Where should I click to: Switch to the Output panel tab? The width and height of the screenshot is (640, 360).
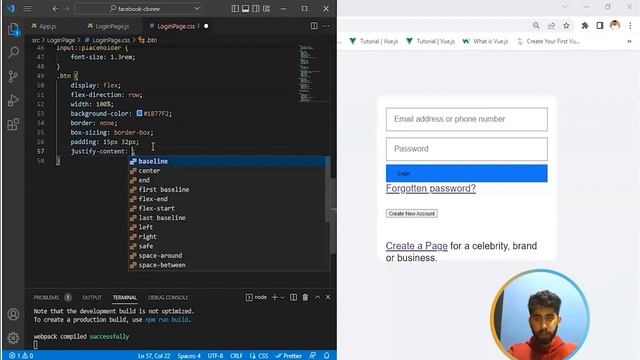click(92, 298)
